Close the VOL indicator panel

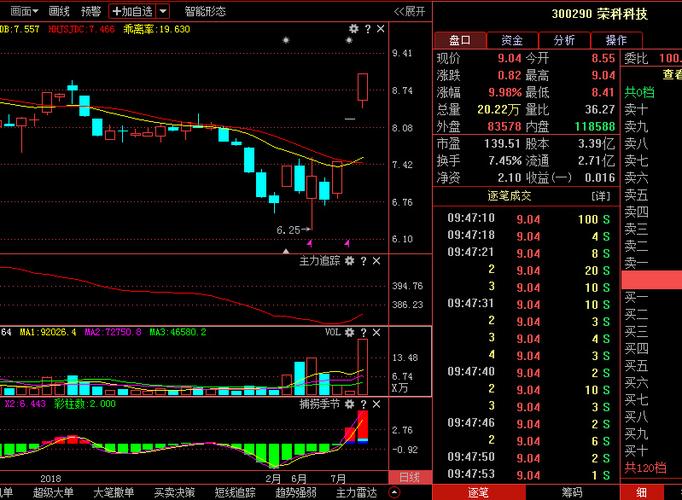coord(377,333)
